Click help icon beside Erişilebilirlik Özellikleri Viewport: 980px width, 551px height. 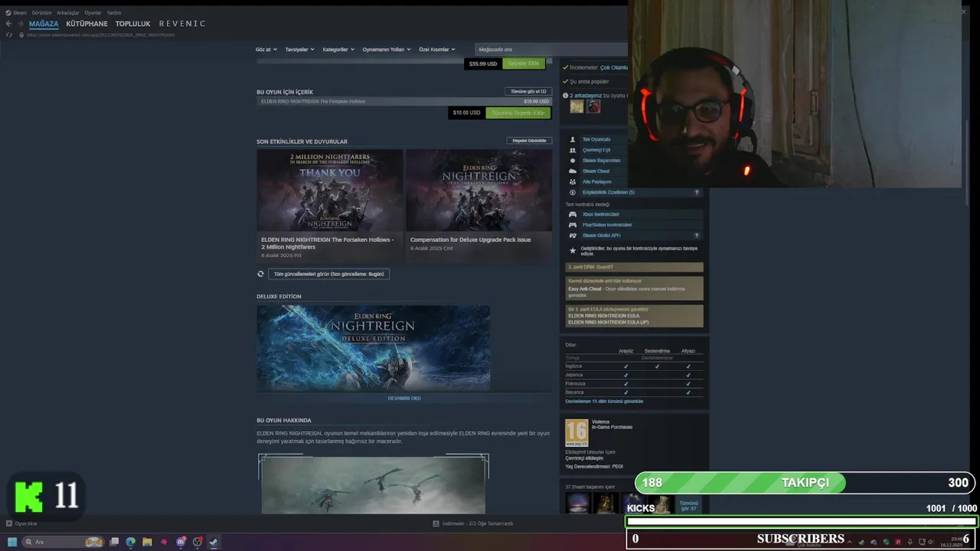click(696, 192)
